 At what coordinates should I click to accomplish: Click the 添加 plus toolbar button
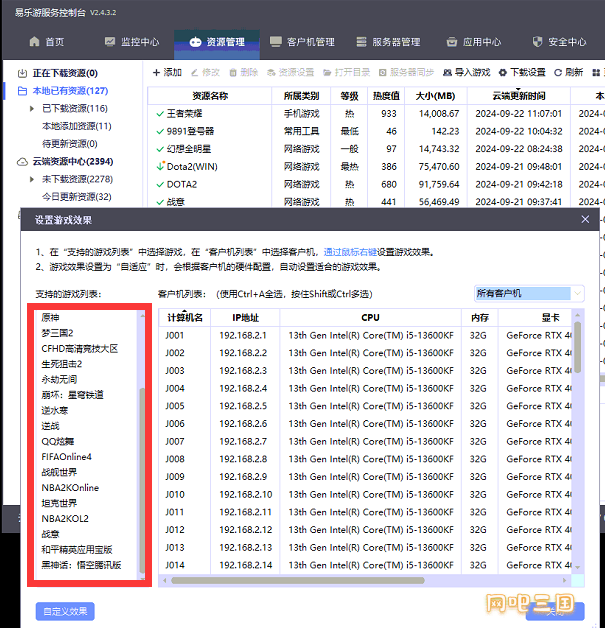pos(167,72)
